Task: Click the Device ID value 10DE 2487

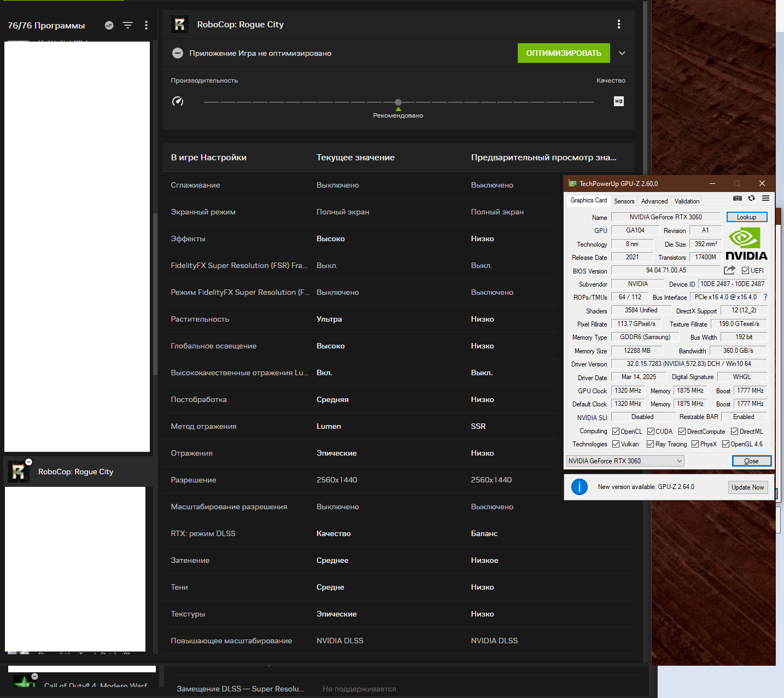Action: pos(733,284)
